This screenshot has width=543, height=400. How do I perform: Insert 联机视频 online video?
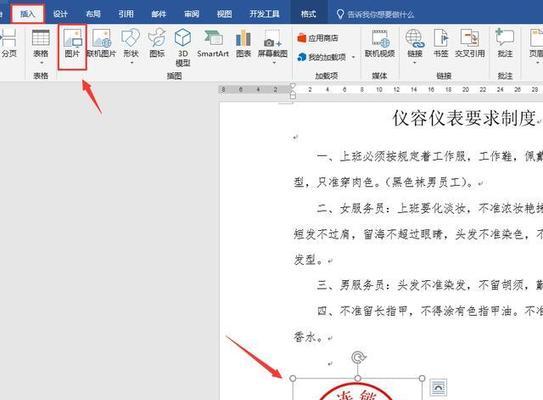tap(380, 43)
